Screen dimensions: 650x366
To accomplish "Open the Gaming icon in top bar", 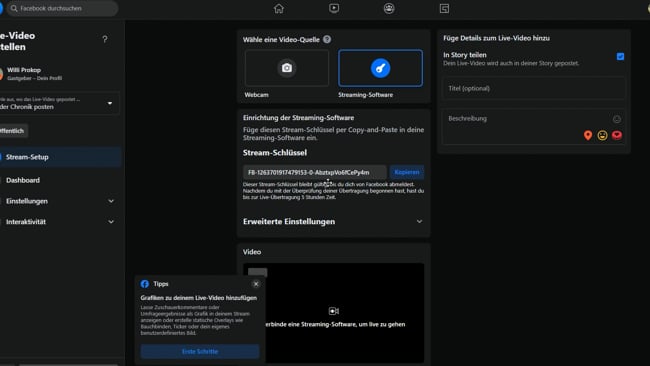I will point(444,8).
